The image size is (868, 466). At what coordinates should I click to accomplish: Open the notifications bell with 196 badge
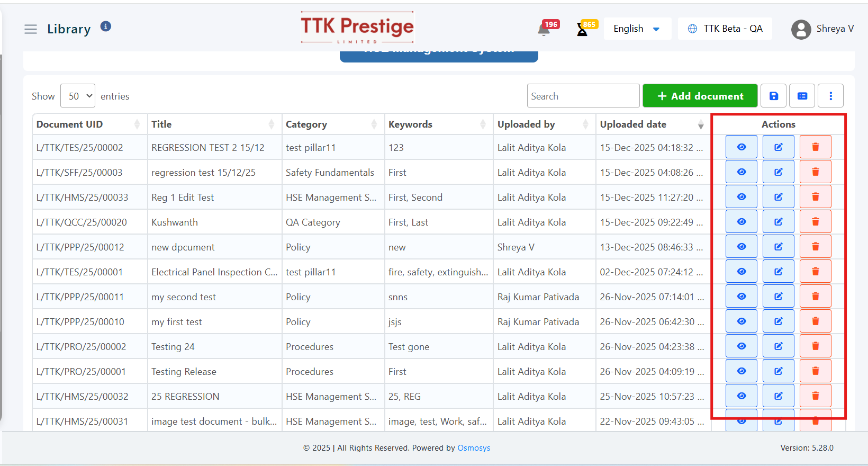(x=544, y=29)
